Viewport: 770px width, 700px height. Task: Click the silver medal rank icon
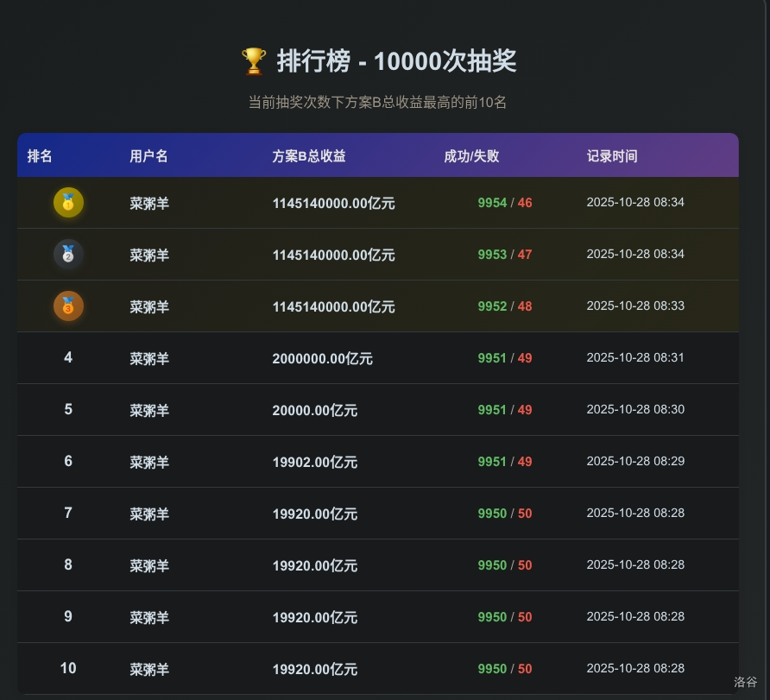68,255
